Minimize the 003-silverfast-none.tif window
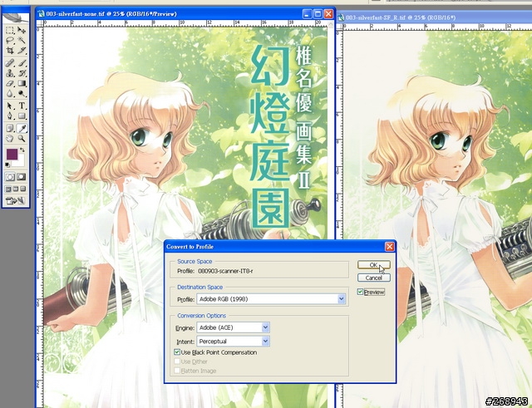532x408 pixels. point(308,14)
